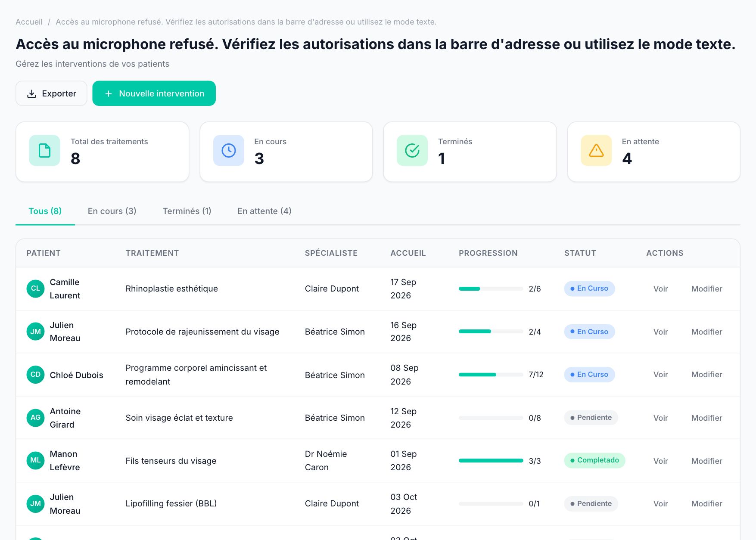Modify Manon Lefèvre treatment
The image size is (756, 540).
pyautogui.click(x=706, y=461)
